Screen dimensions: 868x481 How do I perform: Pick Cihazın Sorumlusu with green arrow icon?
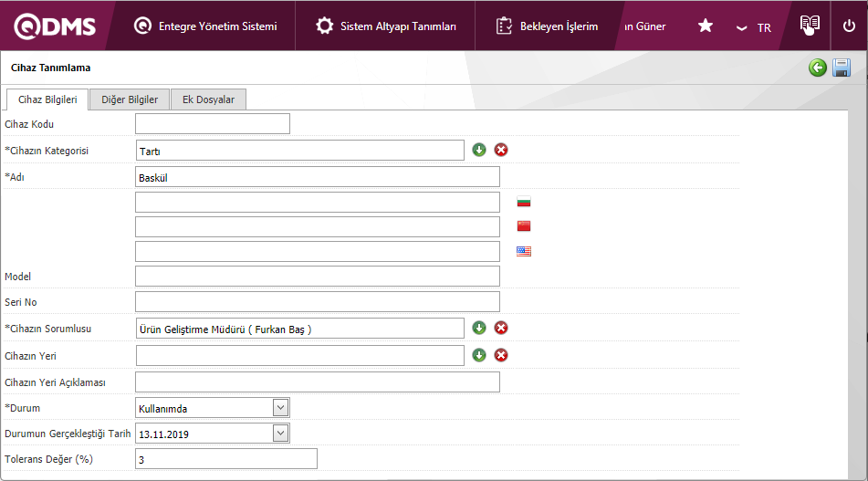pos(479,328)
